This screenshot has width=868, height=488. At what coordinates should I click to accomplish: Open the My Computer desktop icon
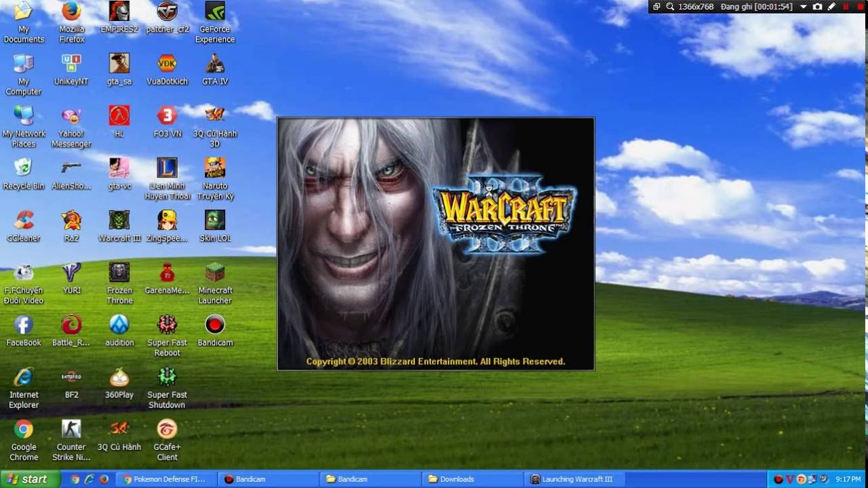pos(24,75)
